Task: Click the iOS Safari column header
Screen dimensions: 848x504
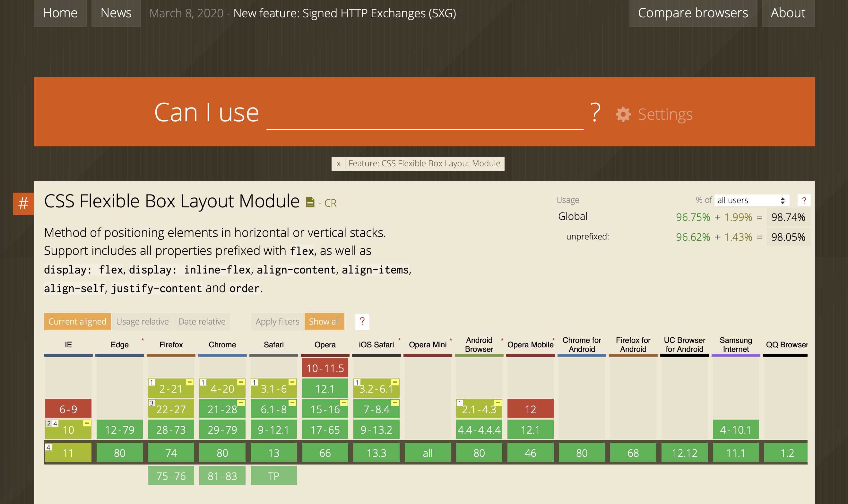Action: pyautogui.click(x=376, y=345)
